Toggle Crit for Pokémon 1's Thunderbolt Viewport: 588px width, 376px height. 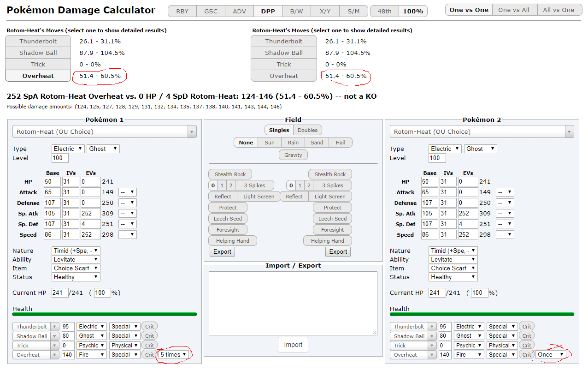point(149,327)
